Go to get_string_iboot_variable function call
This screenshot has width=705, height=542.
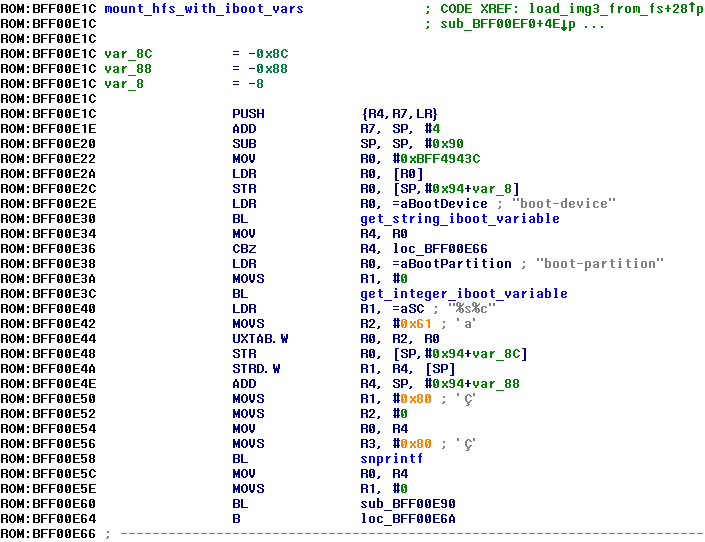(x=459, y=219)
